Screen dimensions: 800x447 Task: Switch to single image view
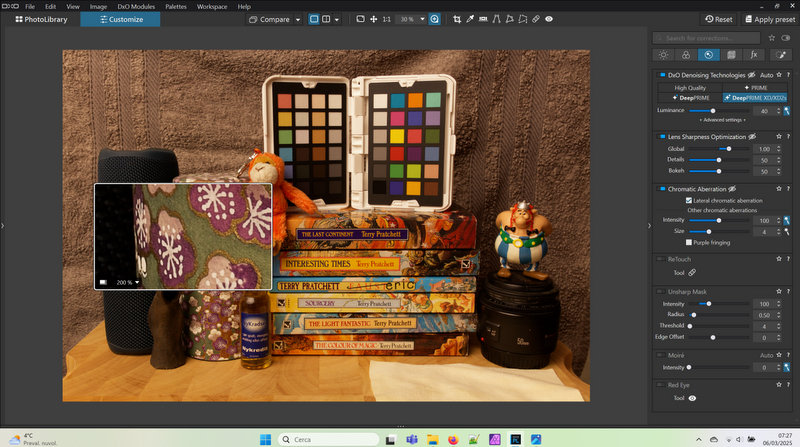[x=314, y=19]
